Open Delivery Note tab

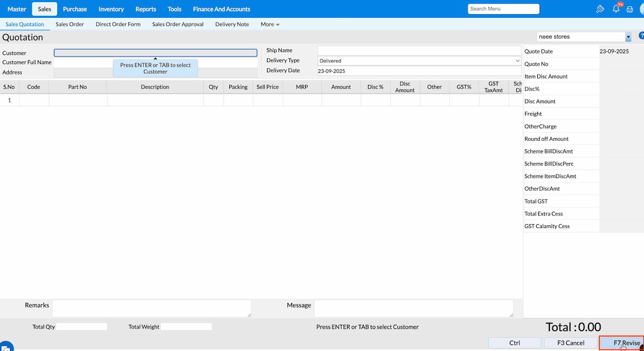tap(232, 24)
